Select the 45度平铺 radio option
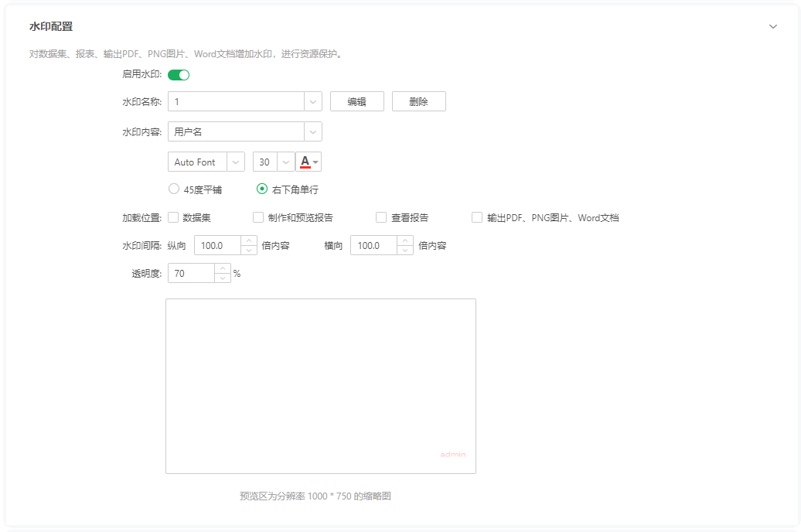 (174, 189)
